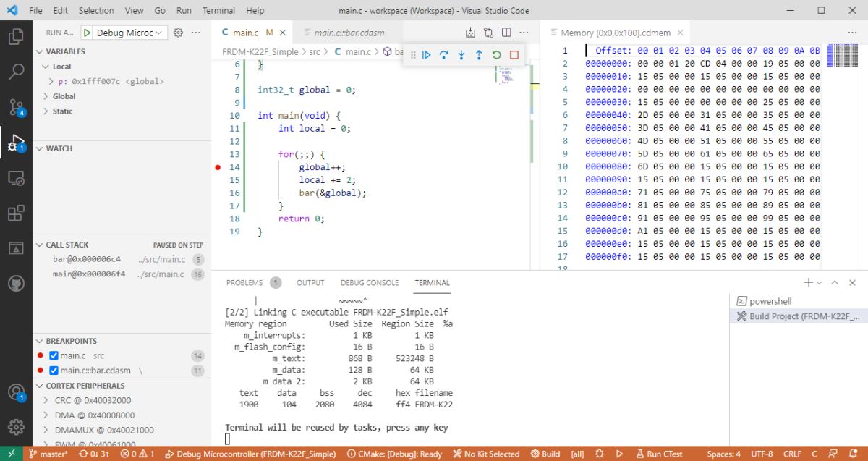Viewport: 868px width, 461px height.
Task: Expand the DMAMUX @ 0x40021000 peripheral
Action: (x=46, y=430)
